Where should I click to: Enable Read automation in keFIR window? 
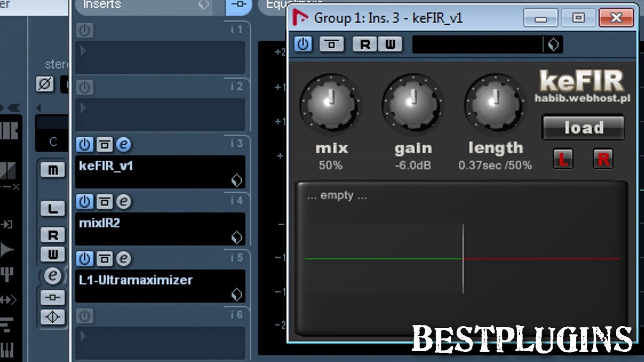pyautogui.click(x=365, y=44)
